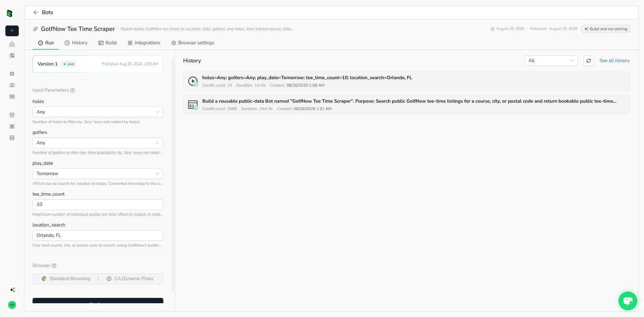Click the green app logo in sidebar

point(9,13)
